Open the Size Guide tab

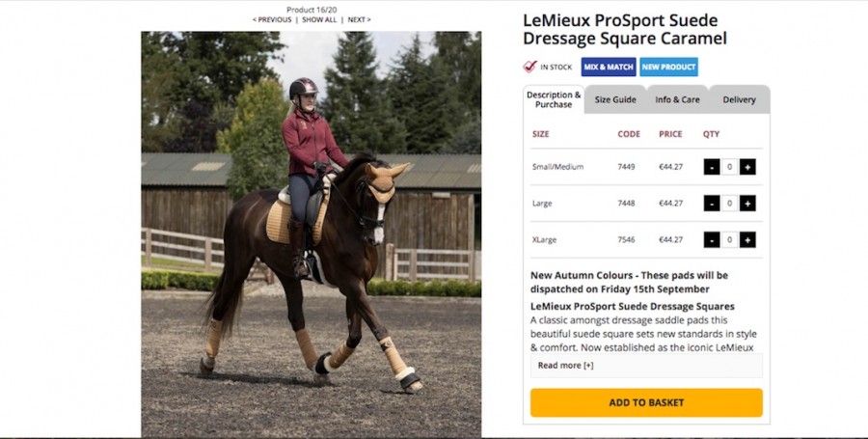point(615,99)
